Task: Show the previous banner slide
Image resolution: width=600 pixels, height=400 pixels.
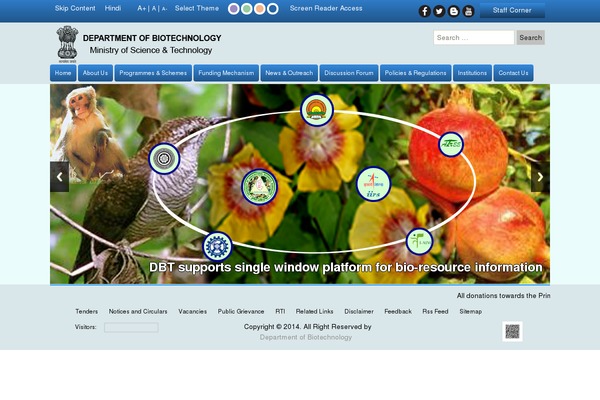Action: [x=60, y=177]
